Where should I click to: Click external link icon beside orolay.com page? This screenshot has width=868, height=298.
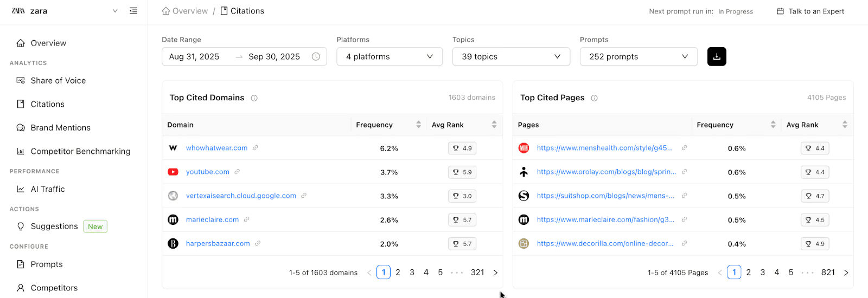click(684, 172)
